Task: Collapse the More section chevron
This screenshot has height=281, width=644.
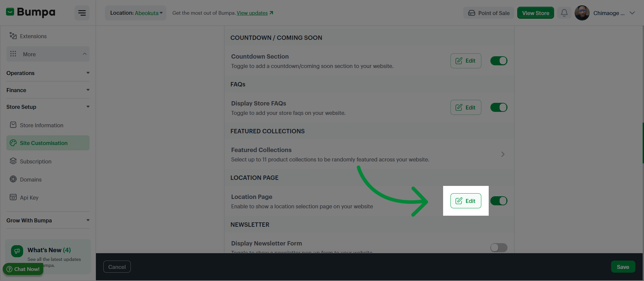Action: click(85, 54)
